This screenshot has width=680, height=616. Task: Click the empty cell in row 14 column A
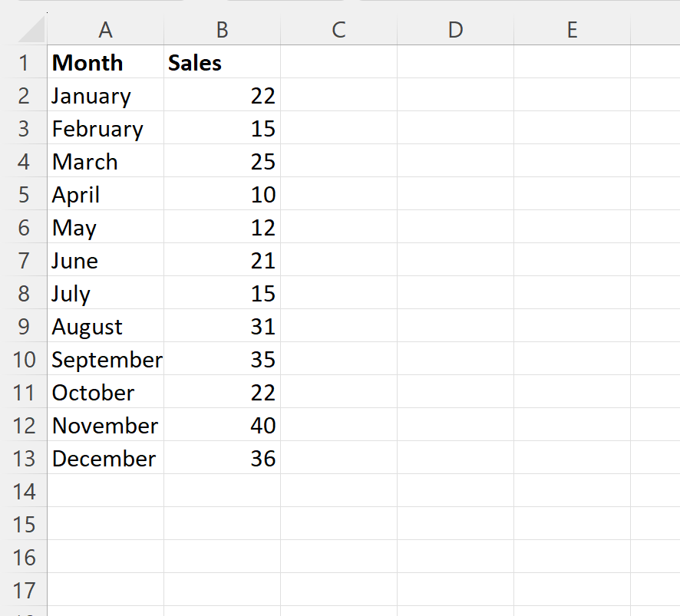tap(105, 492)
